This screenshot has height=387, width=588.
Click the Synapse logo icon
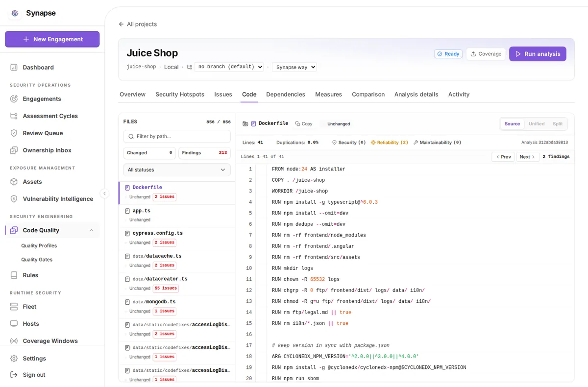pos(14,13)
